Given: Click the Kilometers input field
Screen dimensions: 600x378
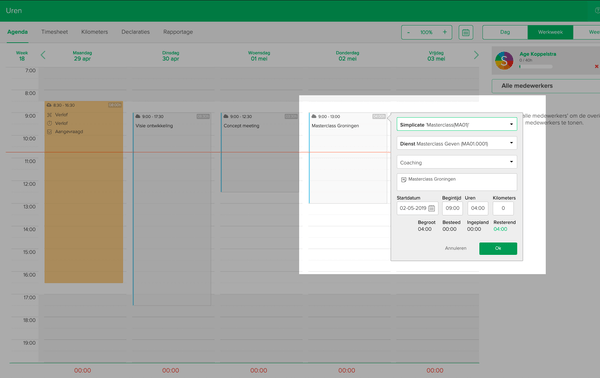Looking at the screenshot, I should 503,208.
